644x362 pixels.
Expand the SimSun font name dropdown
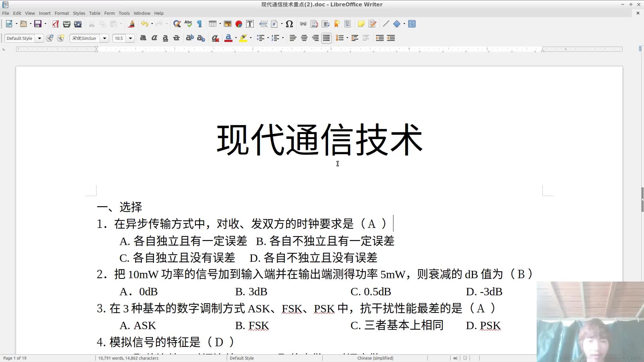[x=105, y=38]
